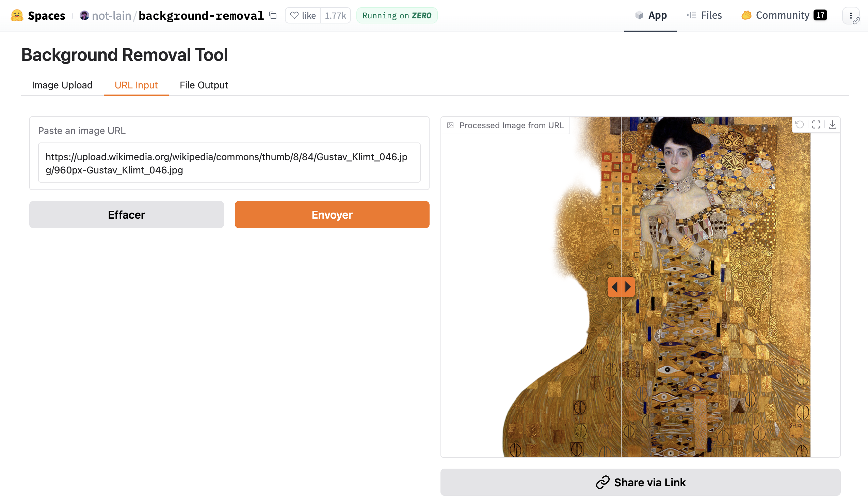Click the Community count badge 17
This screenshot has height=504, width=868.
point(820,15)
